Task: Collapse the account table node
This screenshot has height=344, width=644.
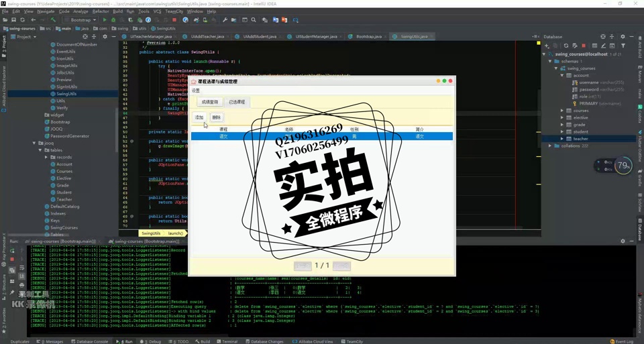Action: pyautogui.click(x=562, y=75)
